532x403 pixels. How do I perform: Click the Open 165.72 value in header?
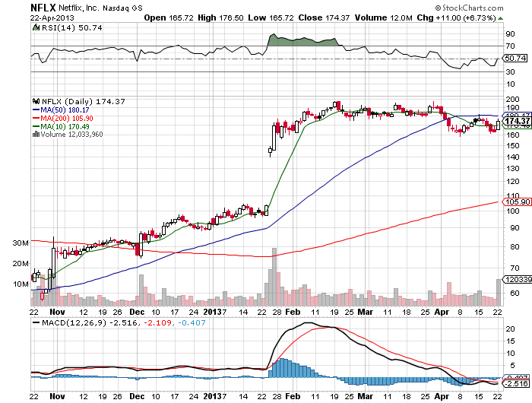click(169, 18)
